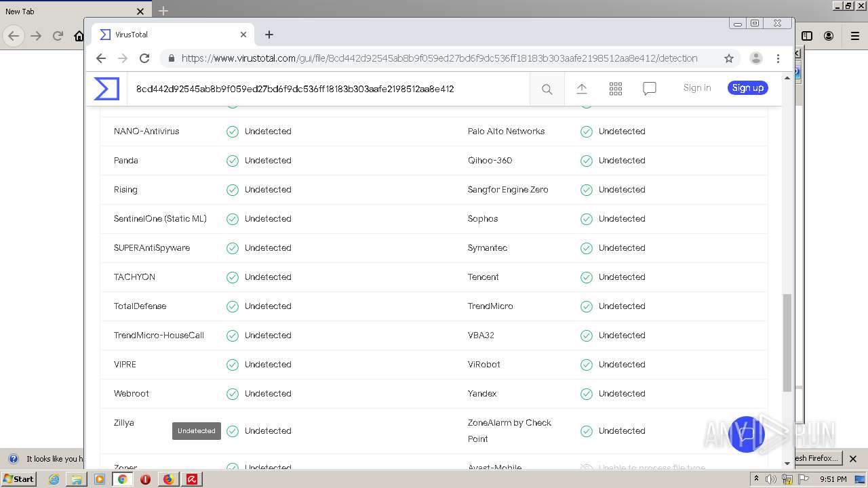Close the VirusTotal tab
This screenshot has height=488, width=868.
pyautogui.click(x=243, y=35)
